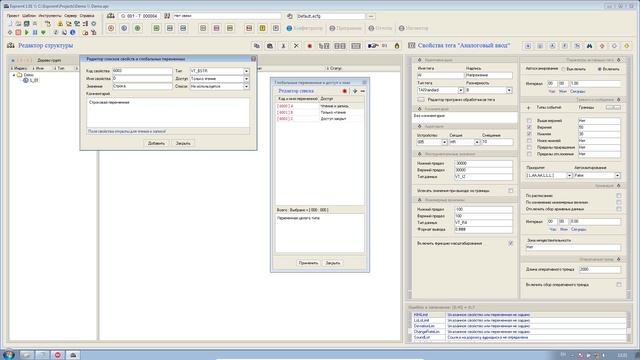Click the Добавить button

click(156, 143)
